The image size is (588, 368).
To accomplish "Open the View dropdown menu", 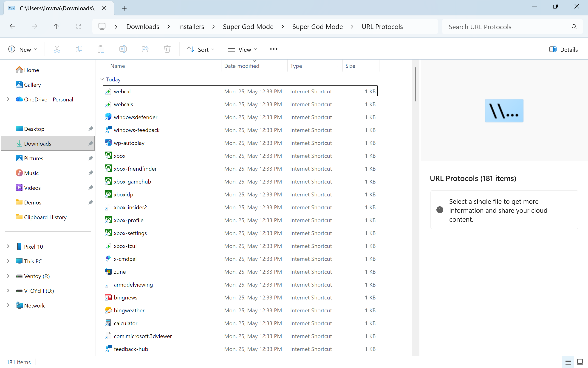I will click(242, 49).
